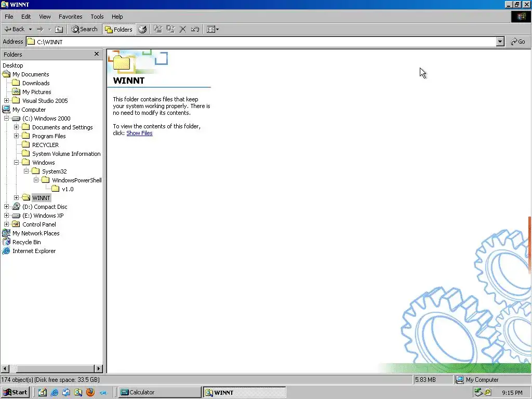
Task: Open the History toolbar button
Action: point(142,29)
